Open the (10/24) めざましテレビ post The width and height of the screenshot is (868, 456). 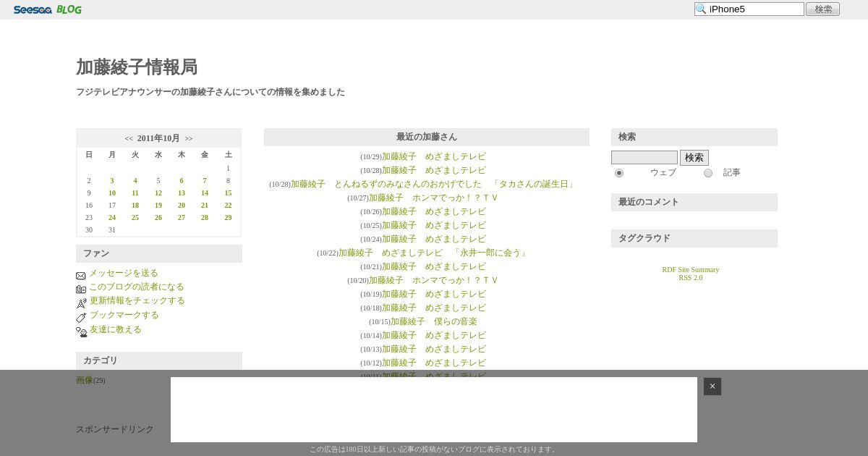(434, 239)
